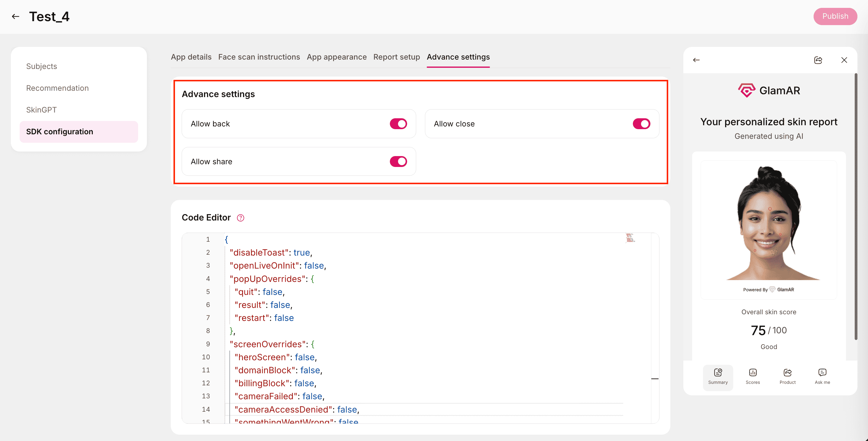Click the code editor line 7 text
The height and width of the screenshot is (441, 868).
(264, 318)
